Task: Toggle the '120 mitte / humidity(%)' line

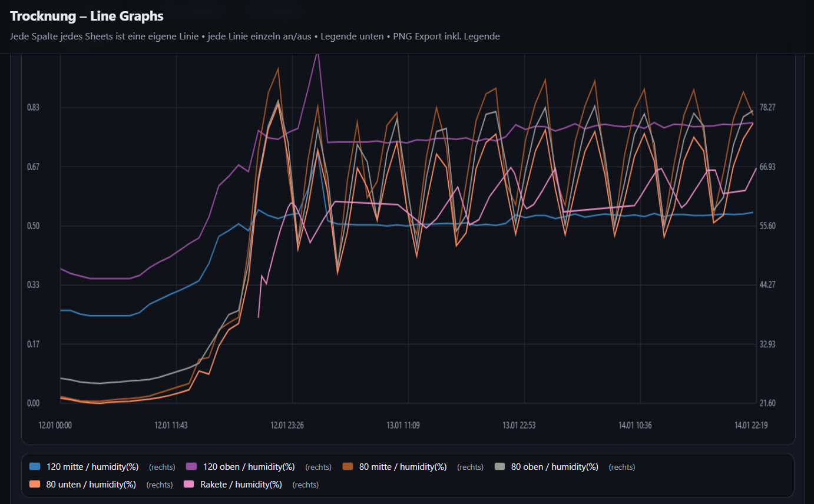Action: (92, 467)
